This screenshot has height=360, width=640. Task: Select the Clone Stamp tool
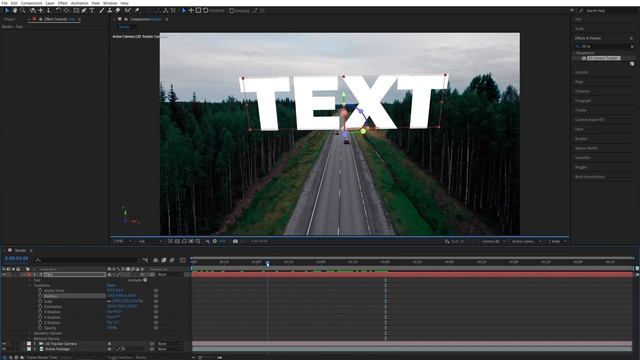click(x=109, y=11)
